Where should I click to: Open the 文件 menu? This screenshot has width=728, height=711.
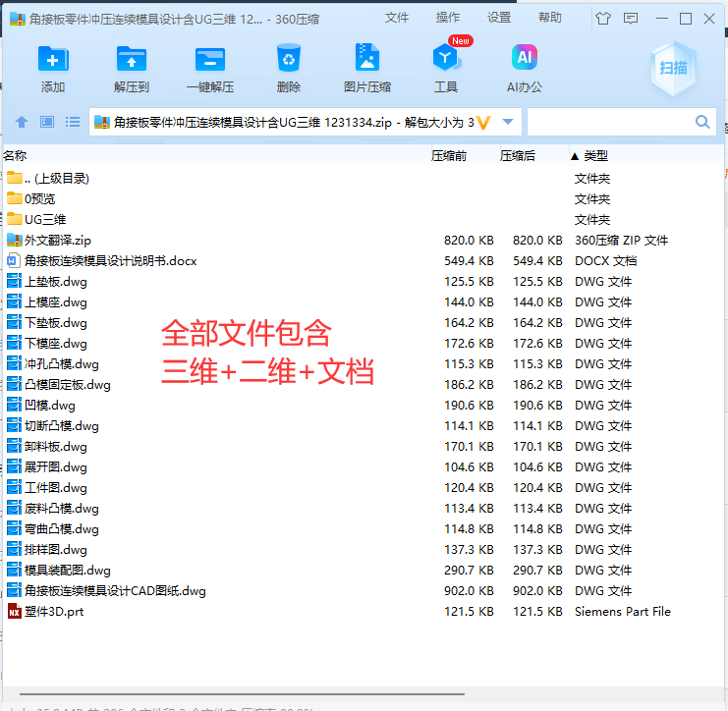pyautogui.click(x=397, y=18)
